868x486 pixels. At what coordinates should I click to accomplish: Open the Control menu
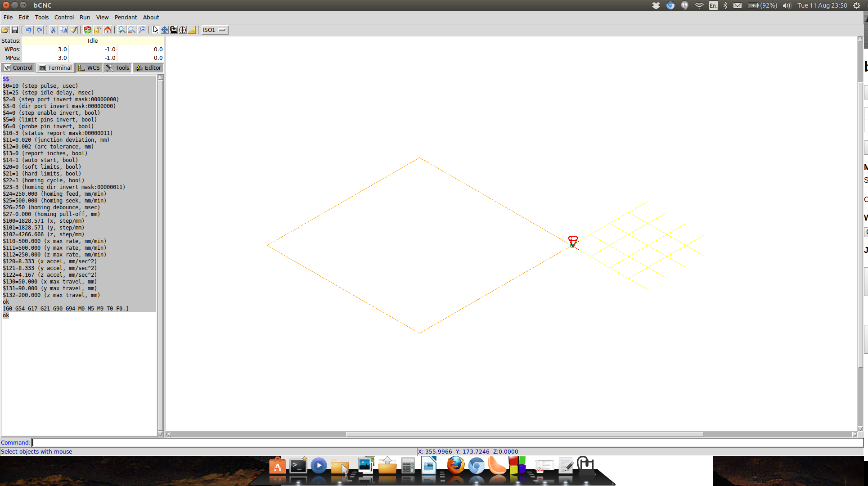[x=64, y=17]
